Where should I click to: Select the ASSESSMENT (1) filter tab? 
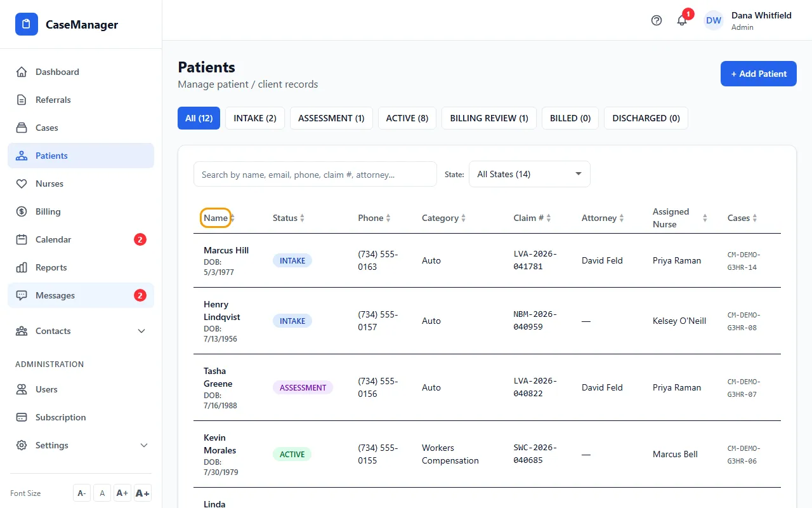point(331,118)
